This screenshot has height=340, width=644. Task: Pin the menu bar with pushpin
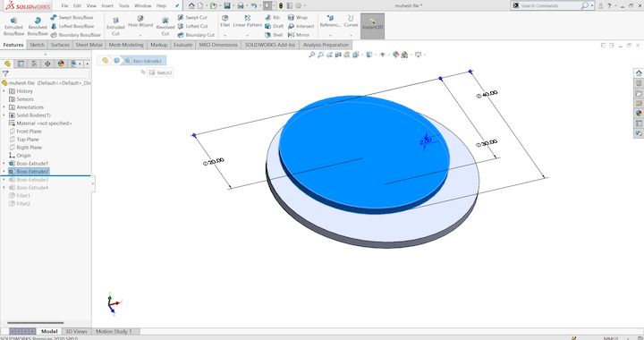tap(177, 5)
